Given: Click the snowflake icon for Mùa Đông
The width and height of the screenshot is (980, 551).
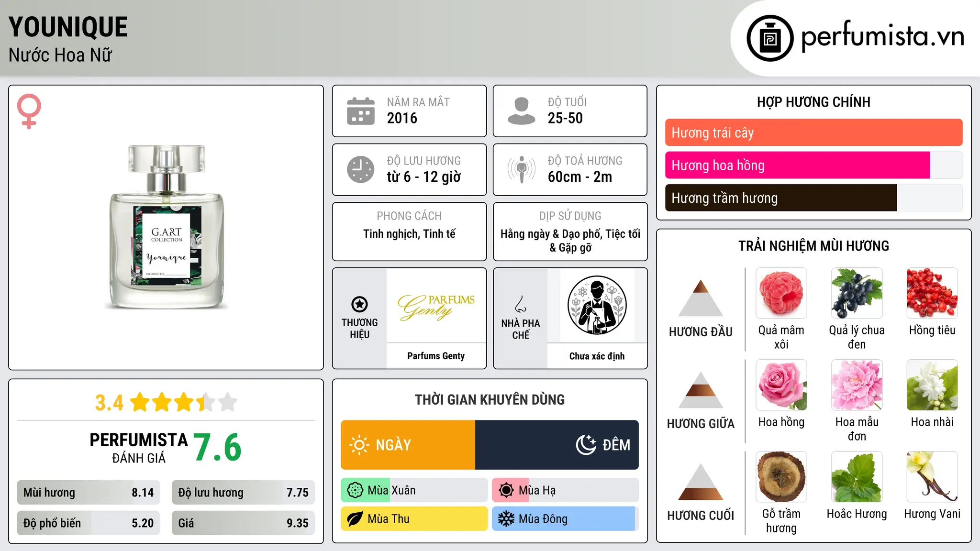Looking at the screenshot, I should point(506,519).
